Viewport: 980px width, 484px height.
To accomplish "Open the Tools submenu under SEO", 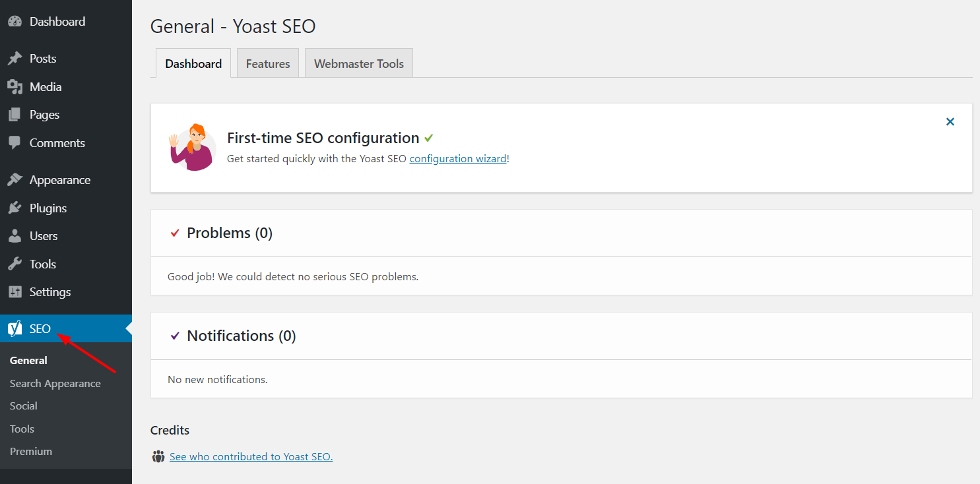I will tap(22, 429).
